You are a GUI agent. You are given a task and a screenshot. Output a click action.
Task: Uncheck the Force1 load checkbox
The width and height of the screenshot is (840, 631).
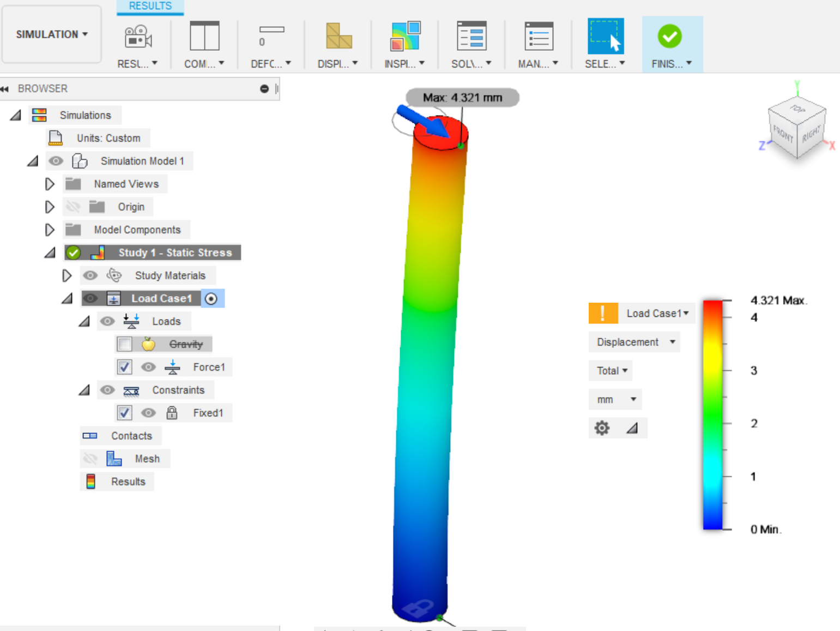(x=125, y=367)
